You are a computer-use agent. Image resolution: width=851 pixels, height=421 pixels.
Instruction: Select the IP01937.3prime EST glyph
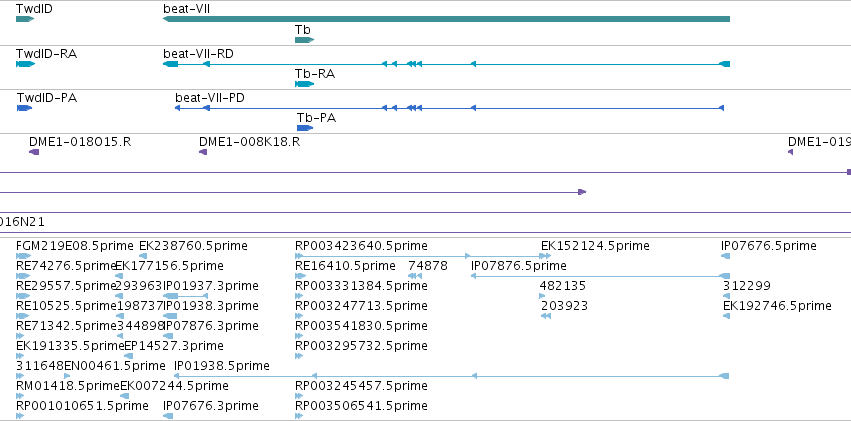[186, 296]
